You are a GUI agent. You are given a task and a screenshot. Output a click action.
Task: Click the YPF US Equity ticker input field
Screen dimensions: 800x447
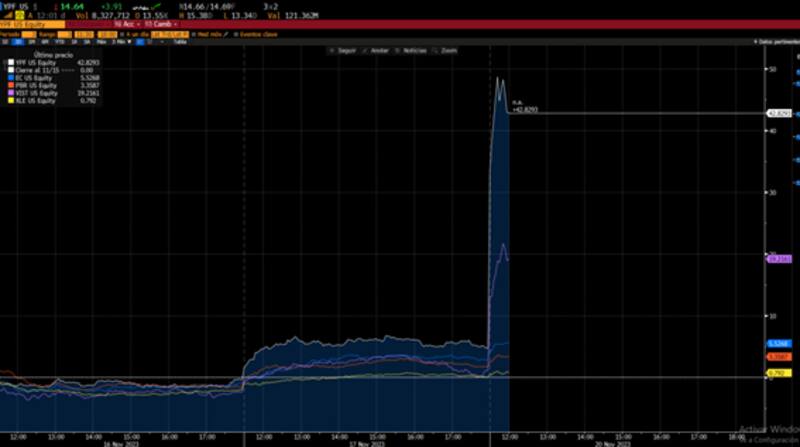pyautogui.click(x=25, y=24)
